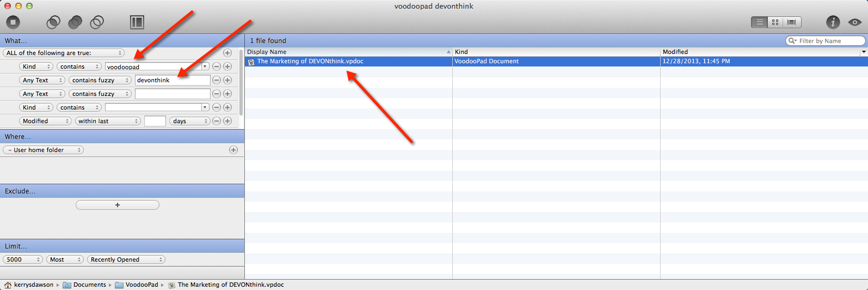Add row after Modified criterion
The width and height of the screenshot is (868, 290).
(x=227, y=121)
